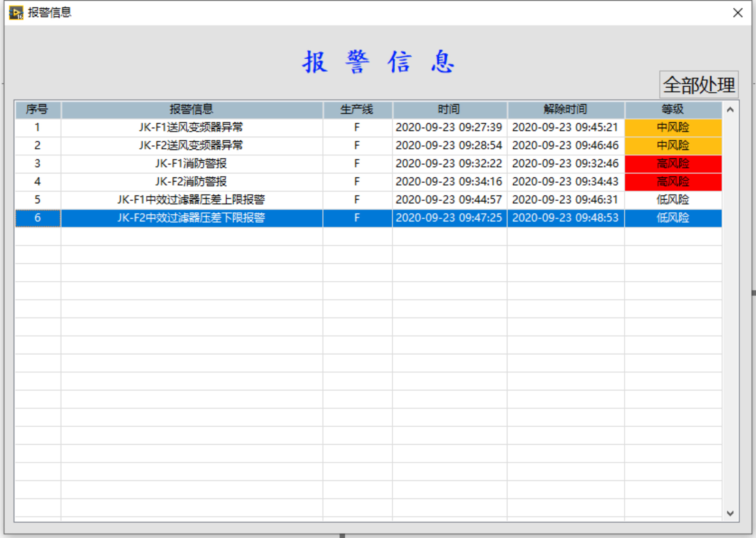
Task: Click sequence number 6 cell
Action: click(38, 218)
